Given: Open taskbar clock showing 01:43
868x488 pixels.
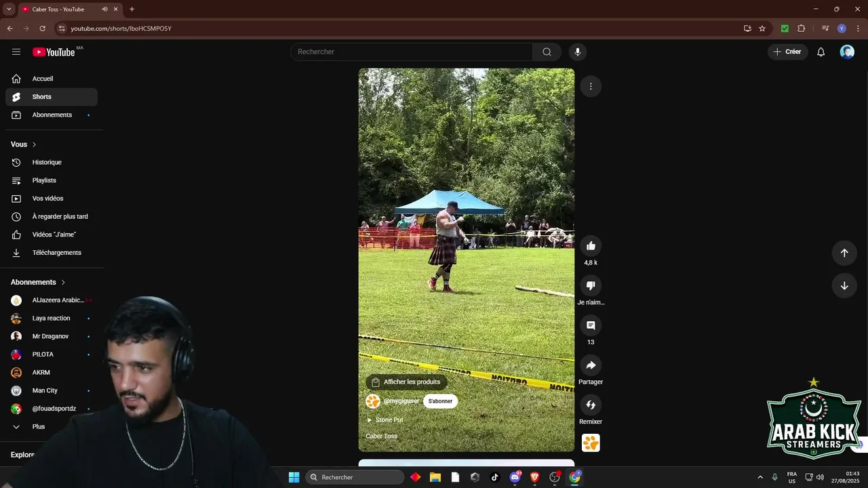Looking at the screenshot, I should pyautogui.click(x=846, y=477).
